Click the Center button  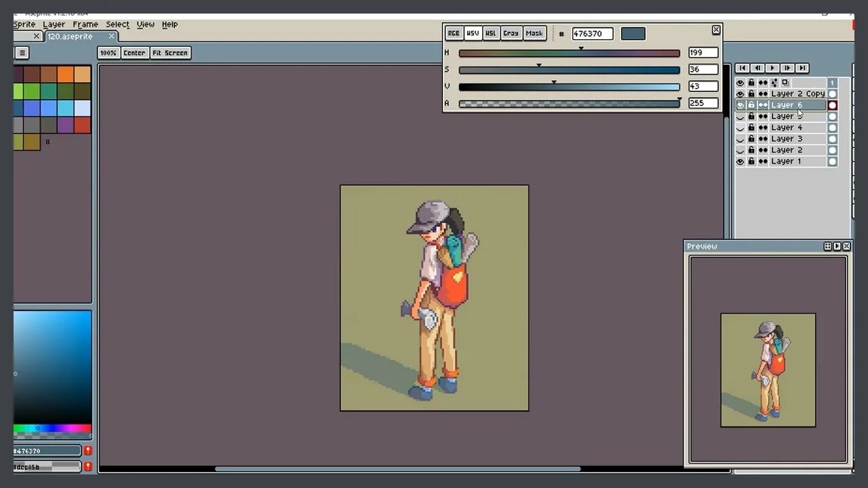click(x=134, y=53)
